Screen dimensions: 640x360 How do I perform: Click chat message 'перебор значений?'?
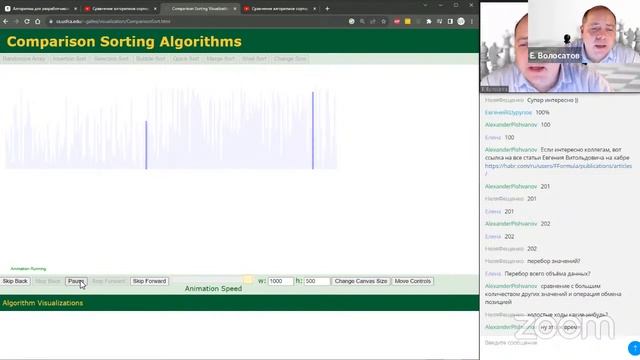click(553, 261)
